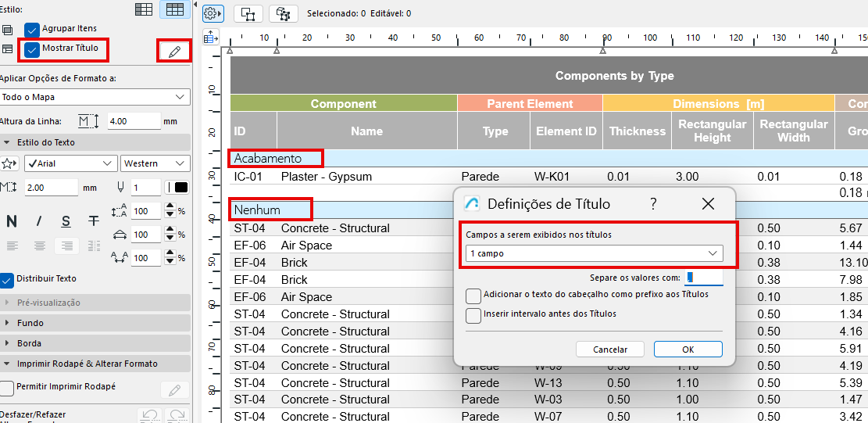Uncheck Agrupar Itens checkbox
The width and height of the screenshot is (868, 423).
(x=32, y=30)
